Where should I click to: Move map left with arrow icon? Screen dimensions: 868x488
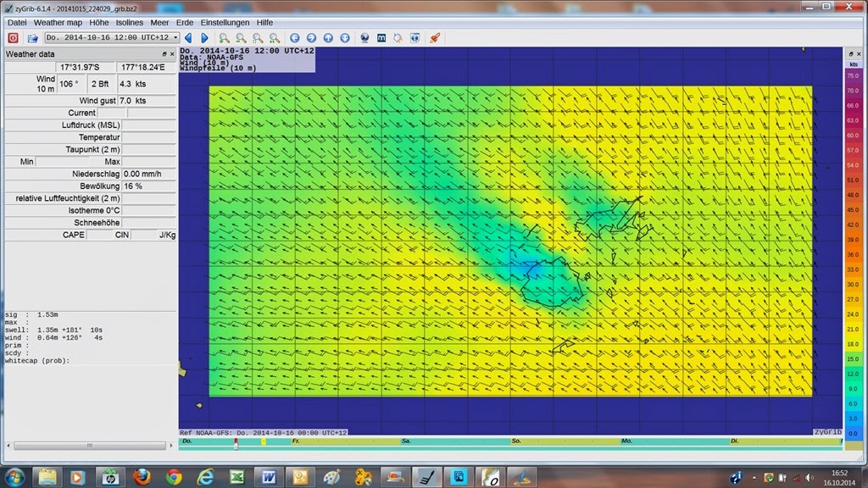tap(294, 37)
